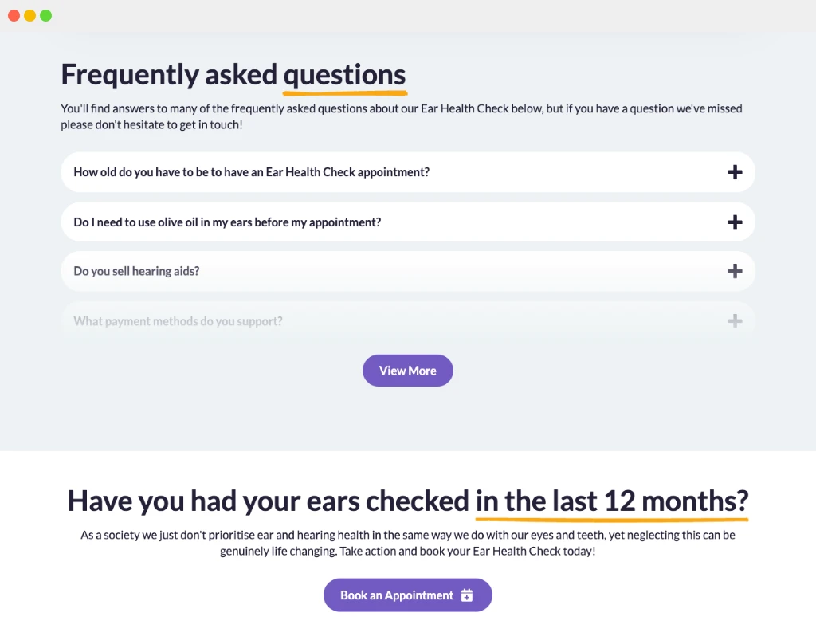Expand the "Do you sell hearing aids?" text

click(136, 271)
